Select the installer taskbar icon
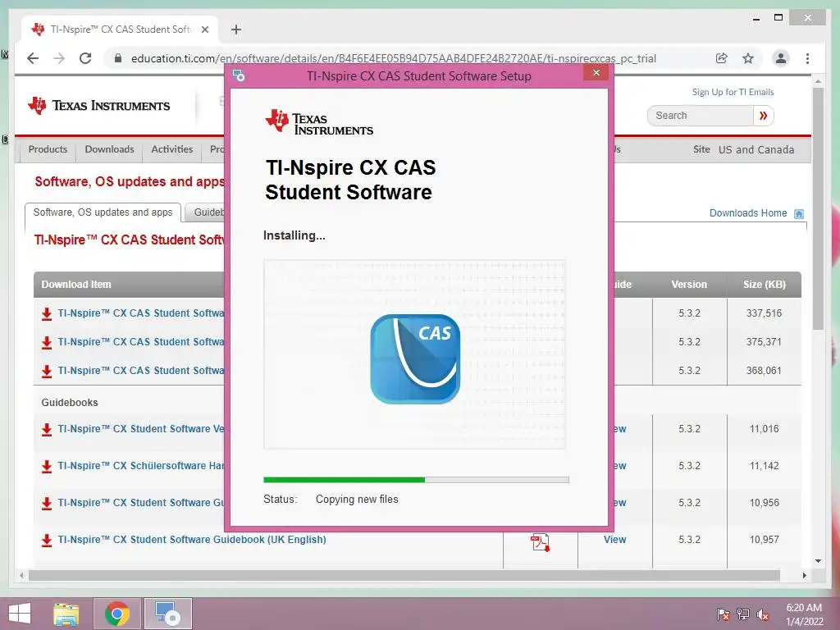 (x=168, y=614)
